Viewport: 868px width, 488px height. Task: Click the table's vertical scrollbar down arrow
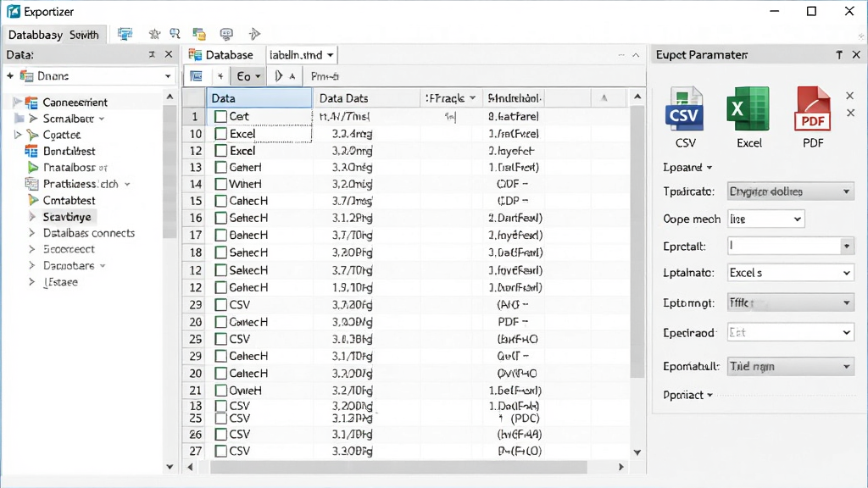point(637,452)
